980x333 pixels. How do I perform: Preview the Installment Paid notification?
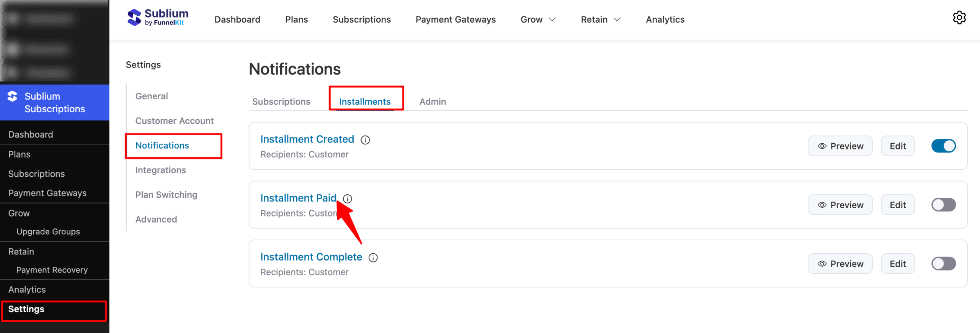coord(840,205)
